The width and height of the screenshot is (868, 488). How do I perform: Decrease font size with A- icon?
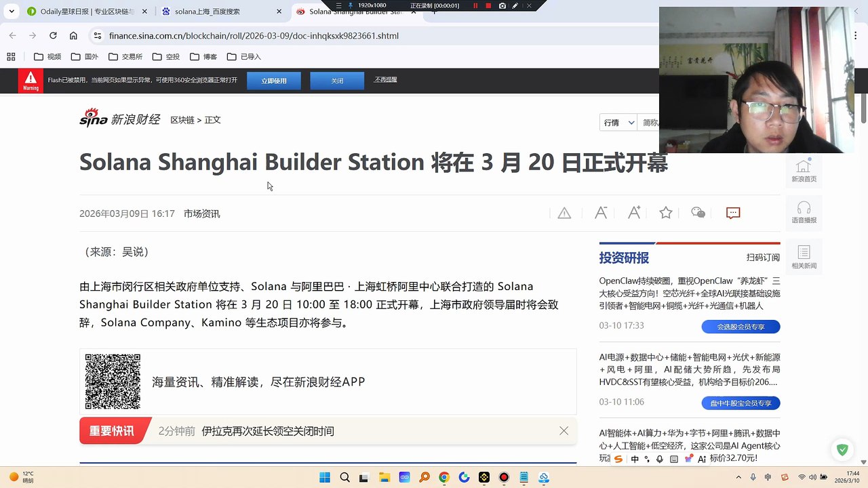(601, 213)
